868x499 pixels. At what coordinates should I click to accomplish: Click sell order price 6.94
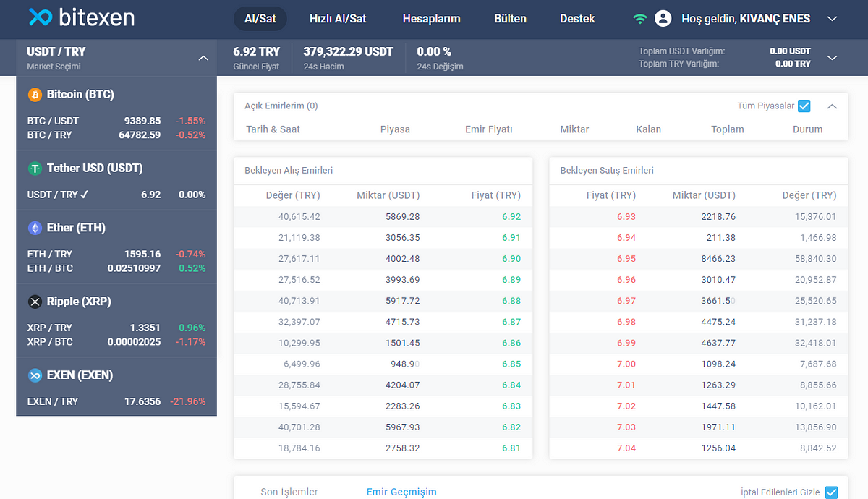[x=626, y=237]
